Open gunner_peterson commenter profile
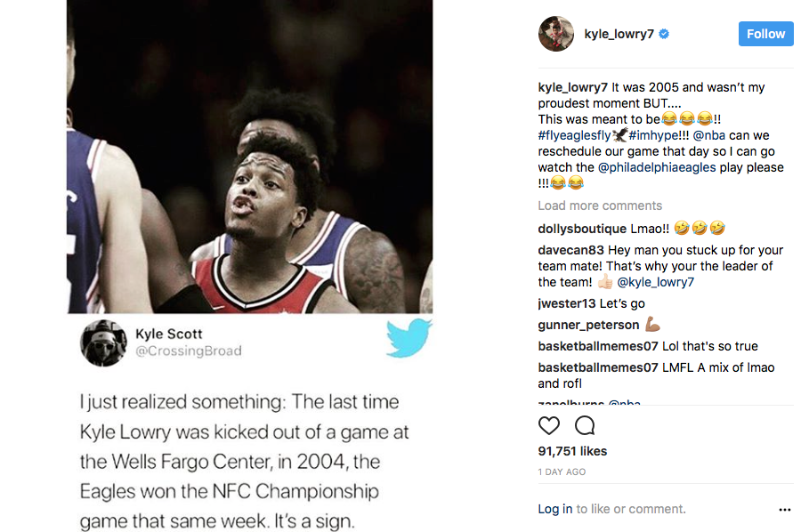This screenshot has height=532, width=809. [x=588, y=325]
